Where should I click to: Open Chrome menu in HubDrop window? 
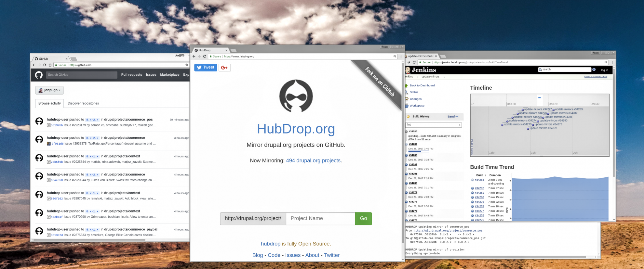coord(401,56)
